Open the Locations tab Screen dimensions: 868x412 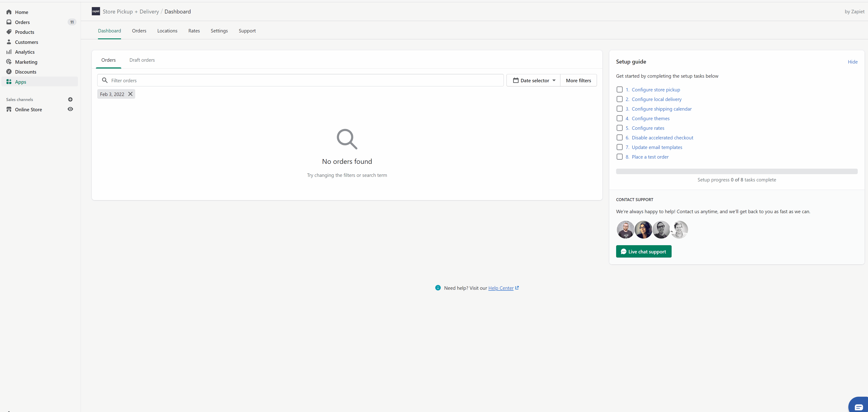[167, 31]
